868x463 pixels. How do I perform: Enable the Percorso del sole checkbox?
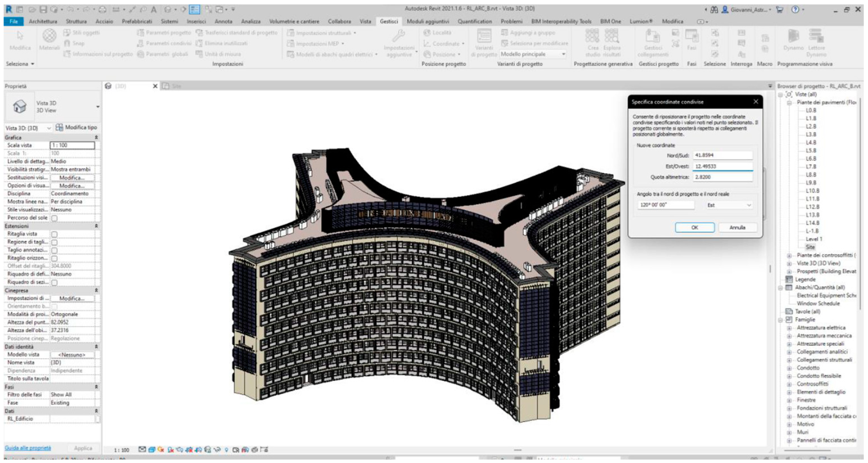click(x=54, y=218)
